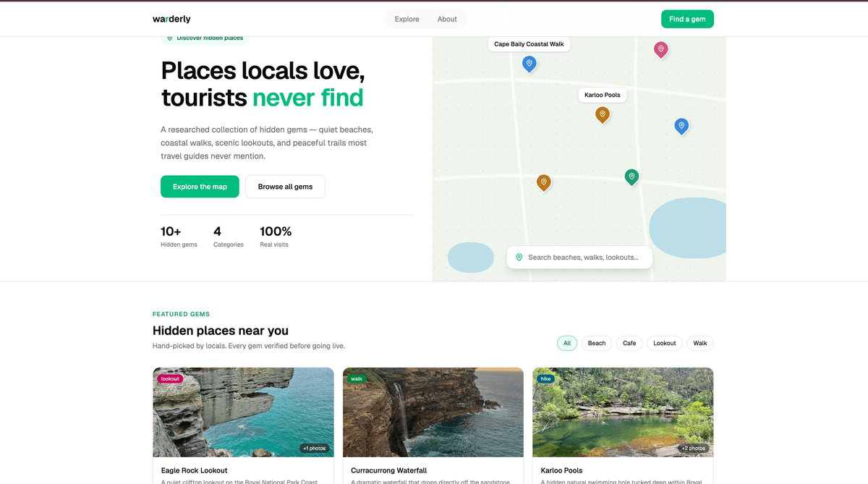Screen dimensions: 868x484
Task: Click the Browse all gems button
Action: 285,187
